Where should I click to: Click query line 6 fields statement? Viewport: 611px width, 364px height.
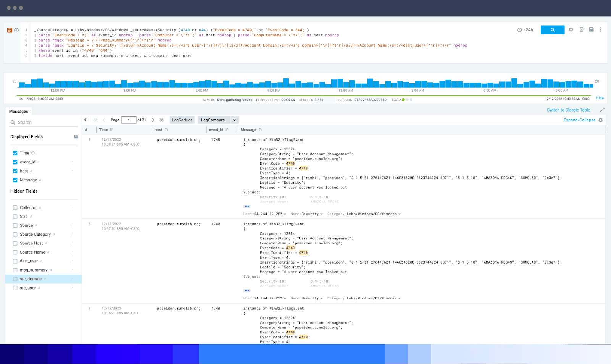point(113,55)
